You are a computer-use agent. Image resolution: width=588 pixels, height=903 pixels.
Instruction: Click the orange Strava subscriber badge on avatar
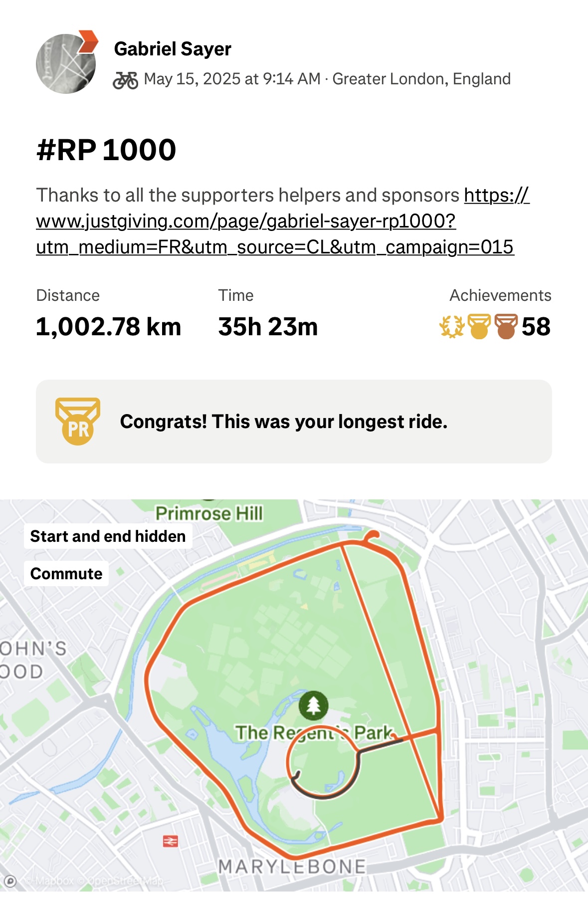(88, 41)
